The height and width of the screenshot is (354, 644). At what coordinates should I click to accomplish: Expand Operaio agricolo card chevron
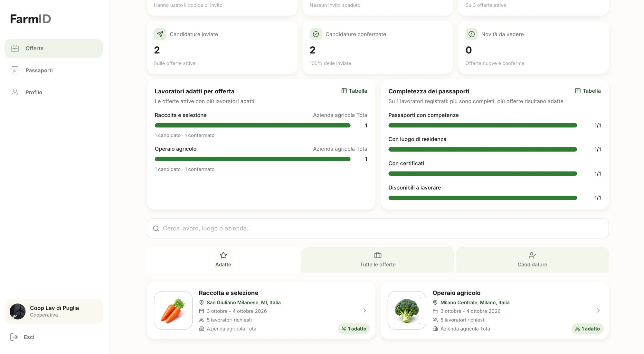coord(598,311)
